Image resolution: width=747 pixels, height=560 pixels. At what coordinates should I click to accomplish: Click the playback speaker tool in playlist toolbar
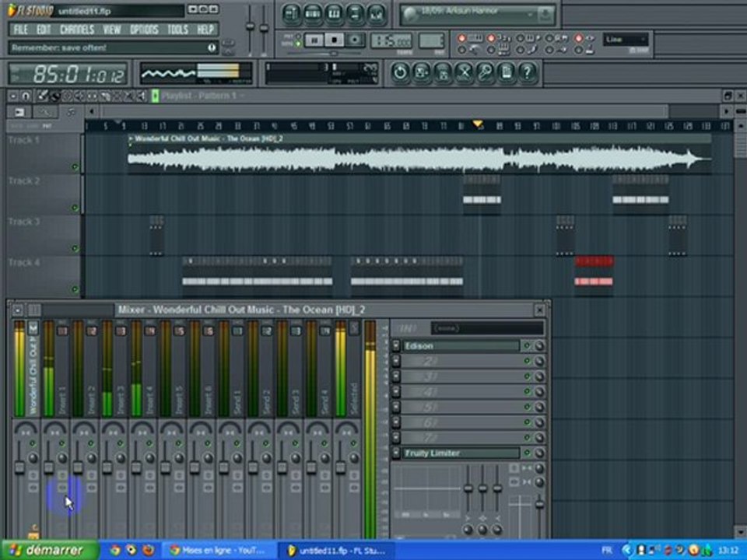[x=142, y=96]
